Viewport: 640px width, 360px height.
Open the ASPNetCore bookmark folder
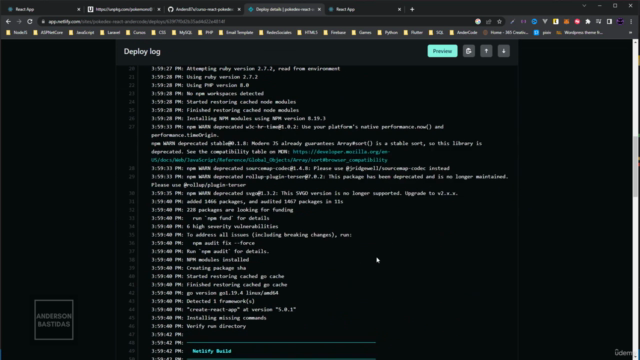click(48, 32)
